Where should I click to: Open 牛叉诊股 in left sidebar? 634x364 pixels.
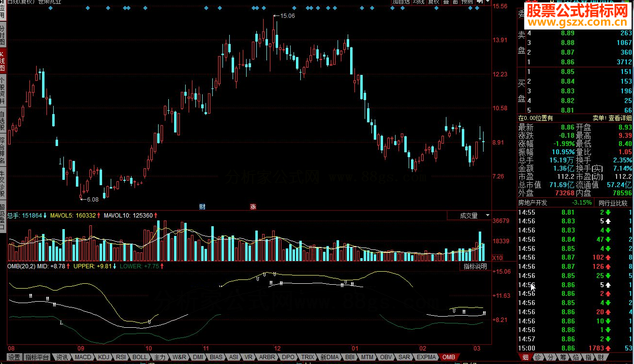(2, 183)
